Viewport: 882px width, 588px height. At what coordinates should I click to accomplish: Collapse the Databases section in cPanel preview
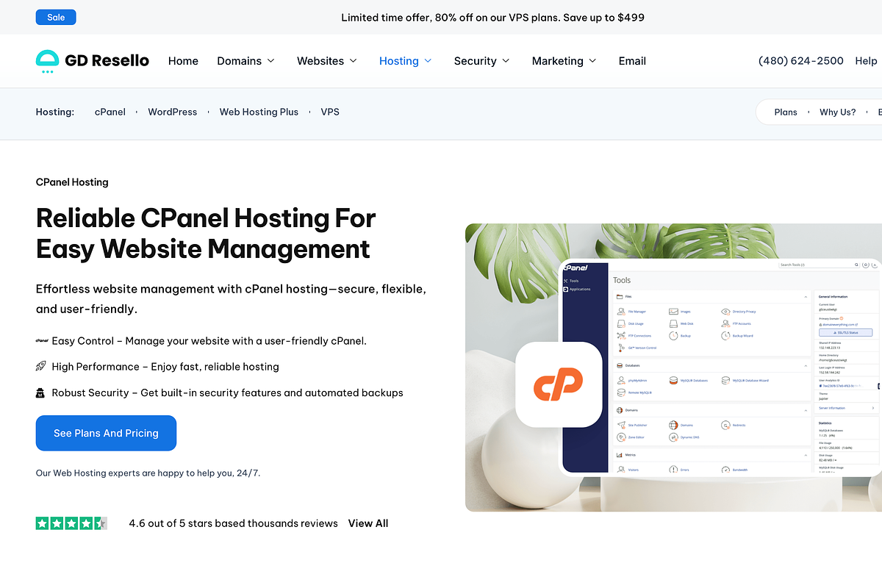click(806, 365)
